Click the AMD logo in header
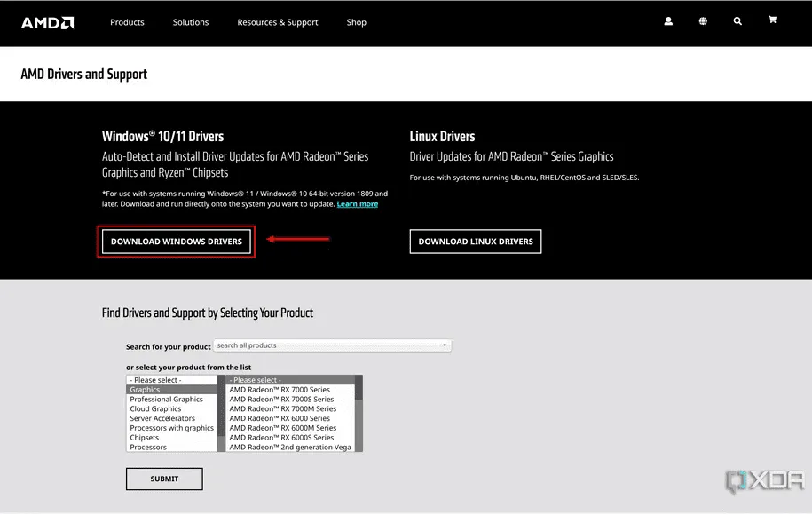The image size is (812, 515). point(47,22)
